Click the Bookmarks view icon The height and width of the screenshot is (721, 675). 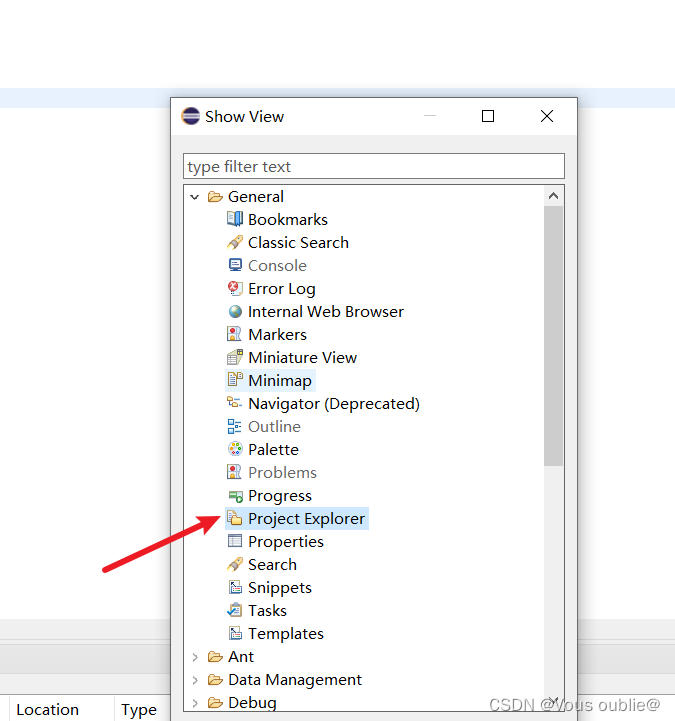point(235,219)
